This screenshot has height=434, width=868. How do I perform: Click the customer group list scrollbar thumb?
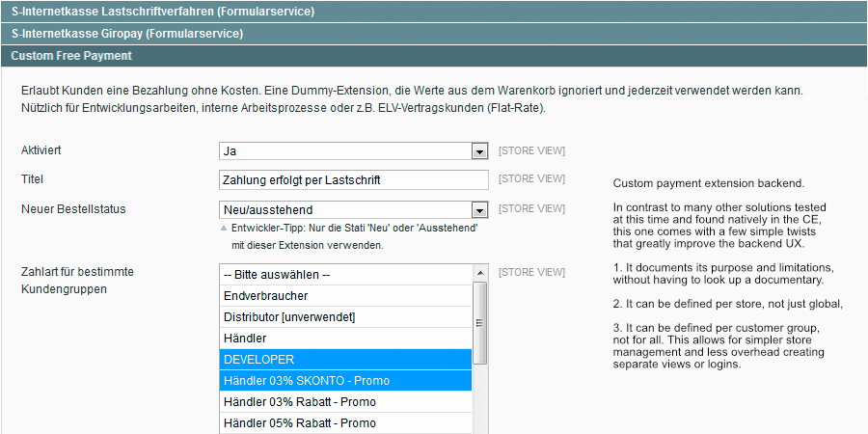pyautogui.click(x=480, y=323)
